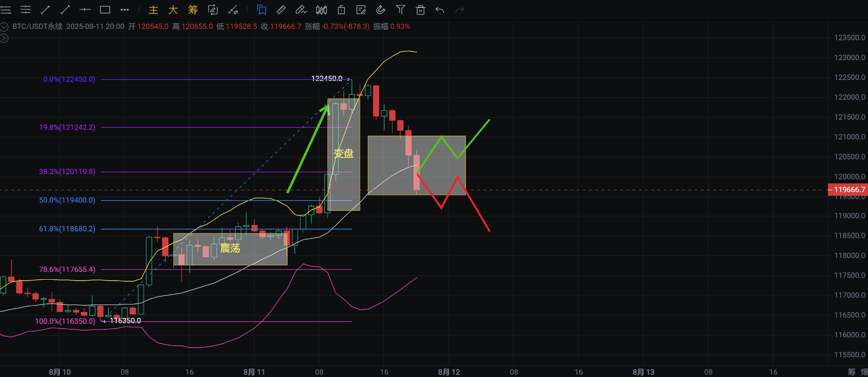
Task: Click the 118000.0 price axis label
Action: point(850,255)
